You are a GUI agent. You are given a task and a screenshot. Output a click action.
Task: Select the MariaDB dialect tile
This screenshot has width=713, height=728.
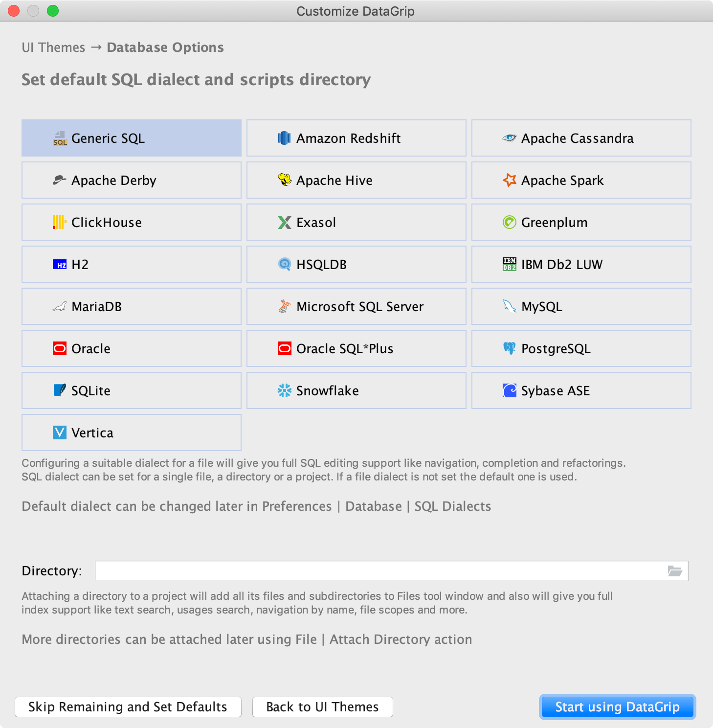pos(132,306)
